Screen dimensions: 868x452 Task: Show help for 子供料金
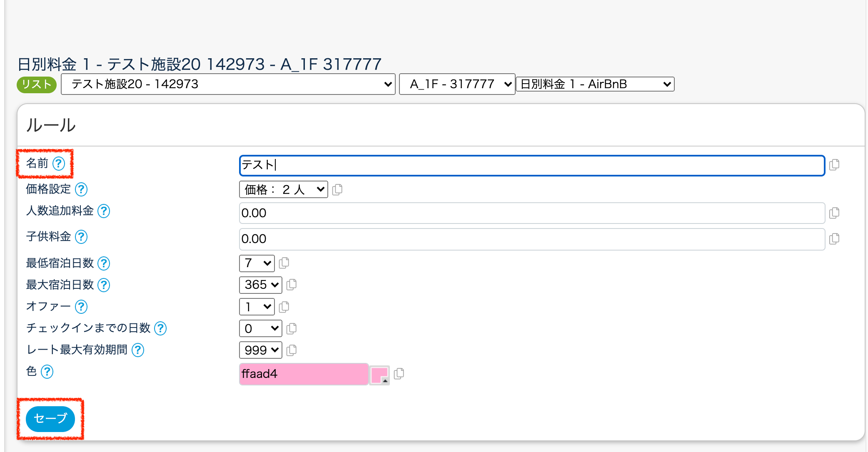click(x=81, y=237)
